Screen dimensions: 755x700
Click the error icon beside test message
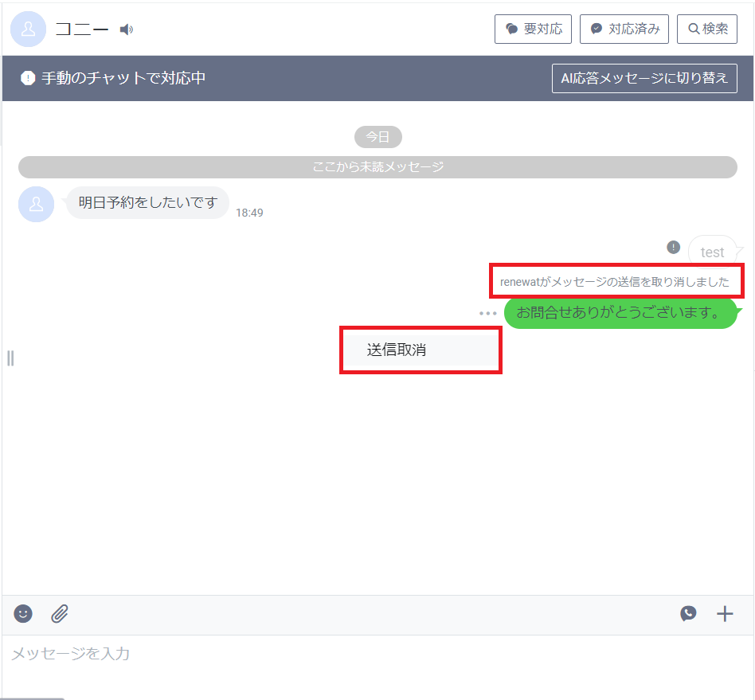(673, 248)
